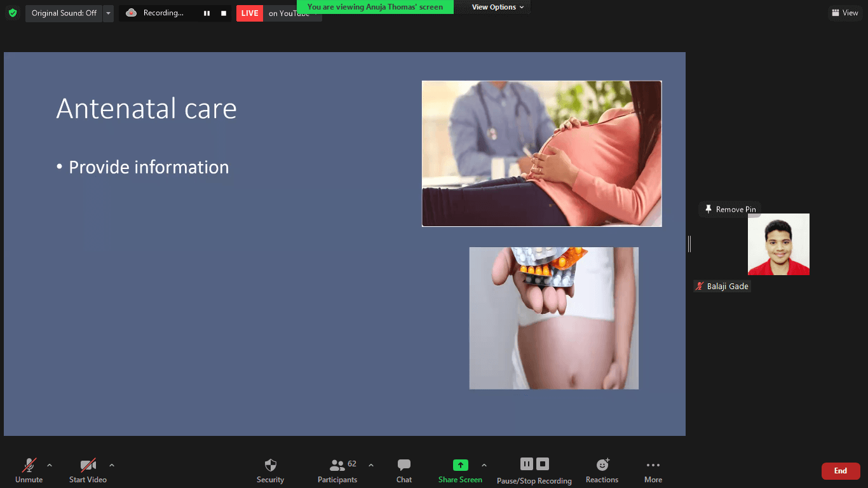Expand audio options arrow beside Unmute
This screenshot has height=488, width=868.
coord(50,465)
